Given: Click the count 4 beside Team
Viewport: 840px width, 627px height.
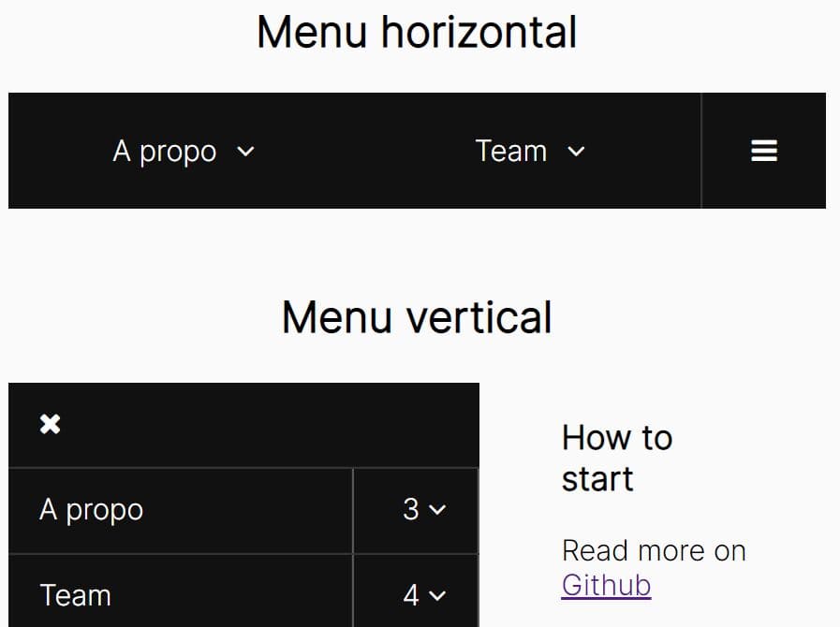Looking at the screenshot, I should 411,595.
